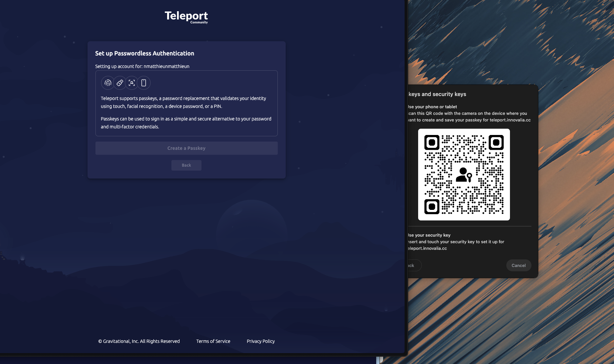Click the nmatthieunmatthieun account name text
Image resolution: width=614 pixels, height=364 pixels.
pyautogui.click(x=166, y=66)
